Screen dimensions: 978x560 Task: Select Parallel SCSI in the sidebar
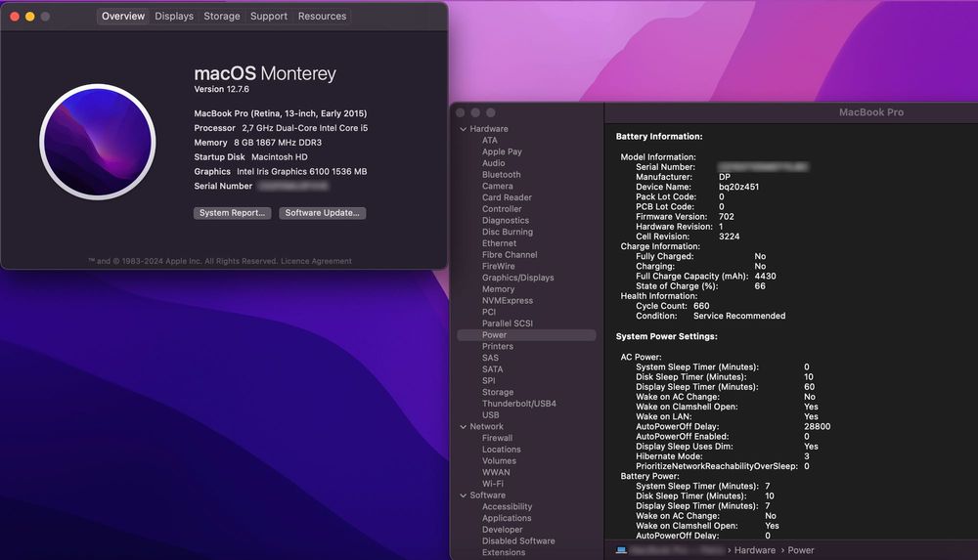[x=507, y=323]
